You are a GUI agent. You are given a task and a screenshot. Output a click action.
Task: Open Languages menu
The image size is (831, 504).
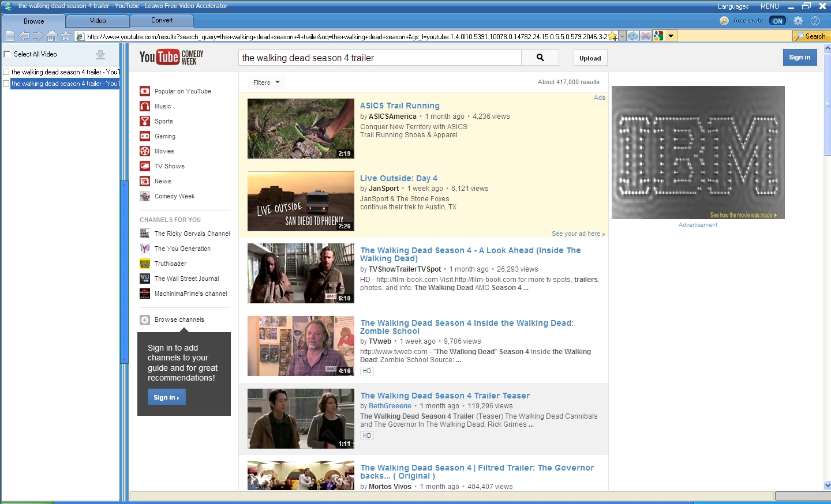(733, 6)
